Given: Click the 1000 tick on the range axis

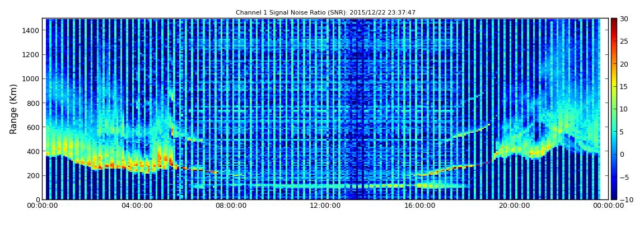Looking at the screenshot, I should (31, 79).
